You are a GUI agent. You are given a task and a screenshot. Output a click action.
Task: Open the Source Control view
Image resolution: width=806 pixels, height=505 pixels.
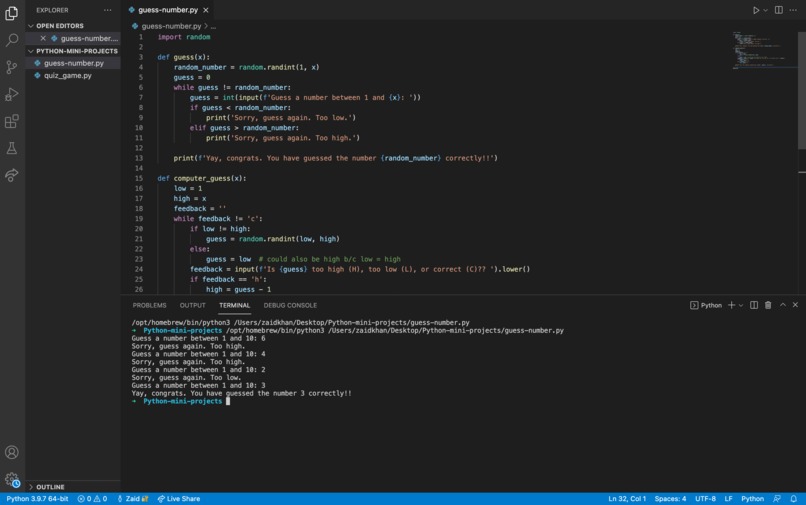(11, 67)
